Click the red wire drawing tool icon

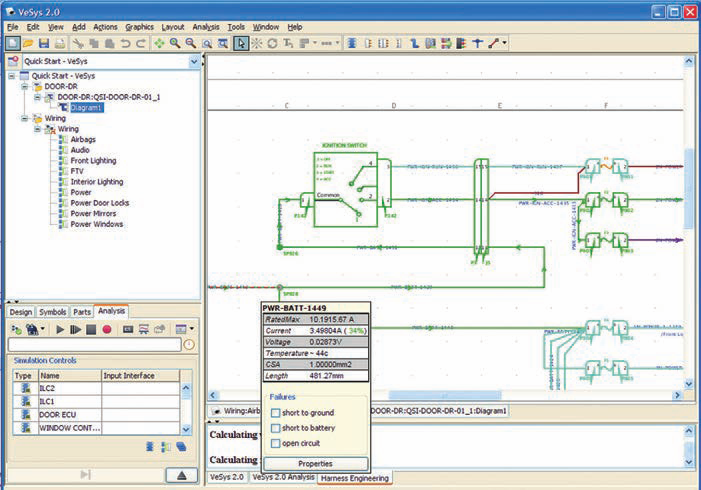[494, 43]
